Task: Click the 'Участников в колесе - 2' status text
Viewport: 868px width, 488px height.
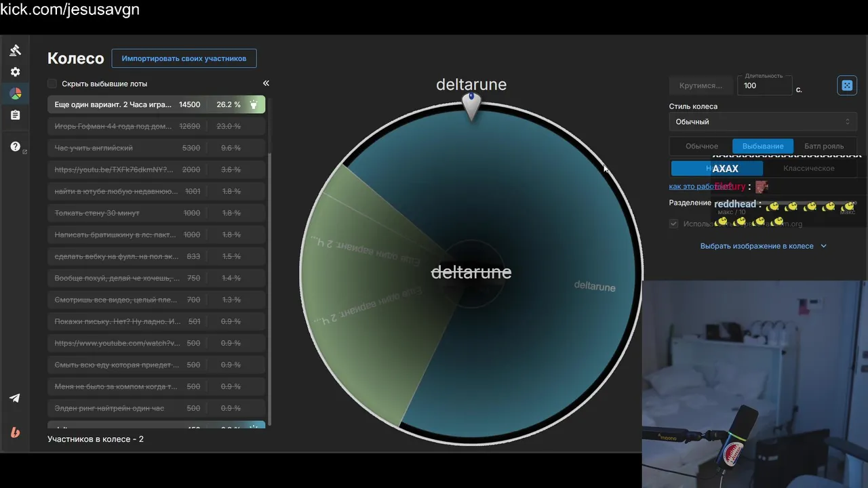Action: (x=96, y=439)
